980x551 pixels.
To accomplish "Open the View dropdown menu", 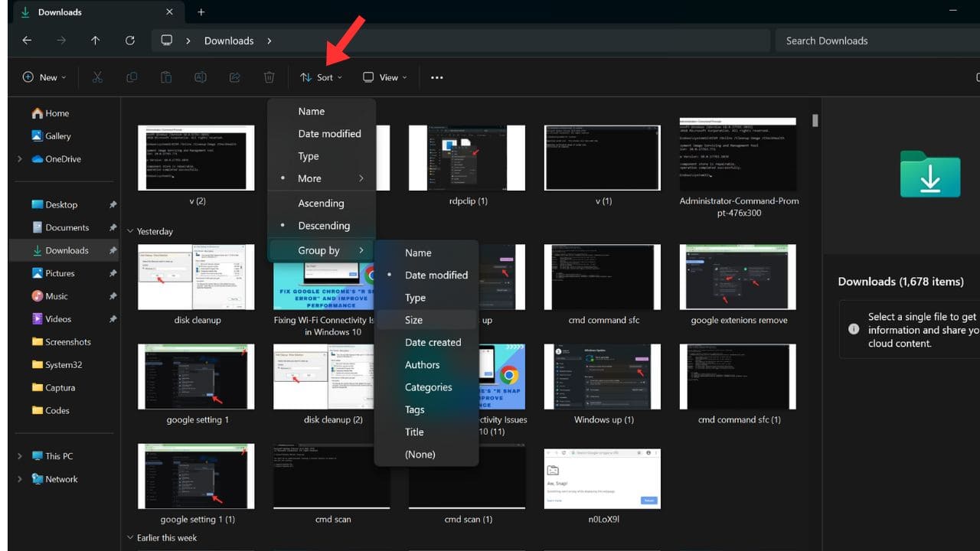I will click(385, 77).
